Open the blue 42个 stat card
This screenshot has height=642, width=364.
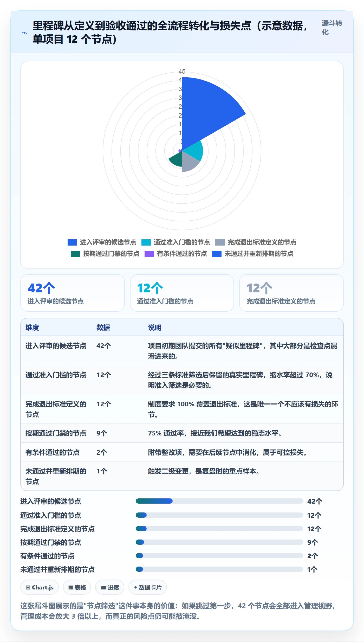click(73, 293)
